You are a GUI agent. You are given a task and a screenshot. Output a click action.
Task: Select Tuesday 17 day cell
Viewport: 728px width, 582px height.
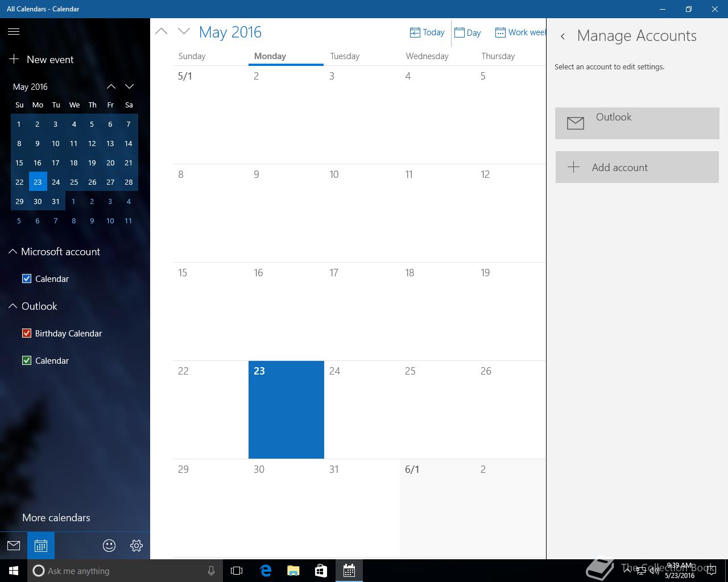pyautogui.click(x=362, y=311)
